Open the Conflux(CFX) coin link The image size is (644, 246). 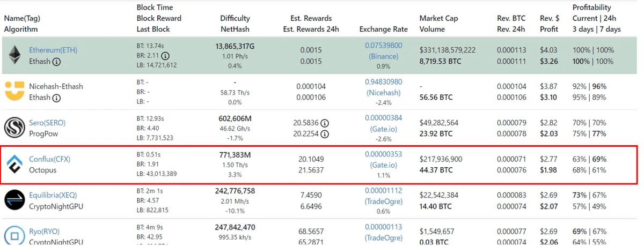pos(50,159)
